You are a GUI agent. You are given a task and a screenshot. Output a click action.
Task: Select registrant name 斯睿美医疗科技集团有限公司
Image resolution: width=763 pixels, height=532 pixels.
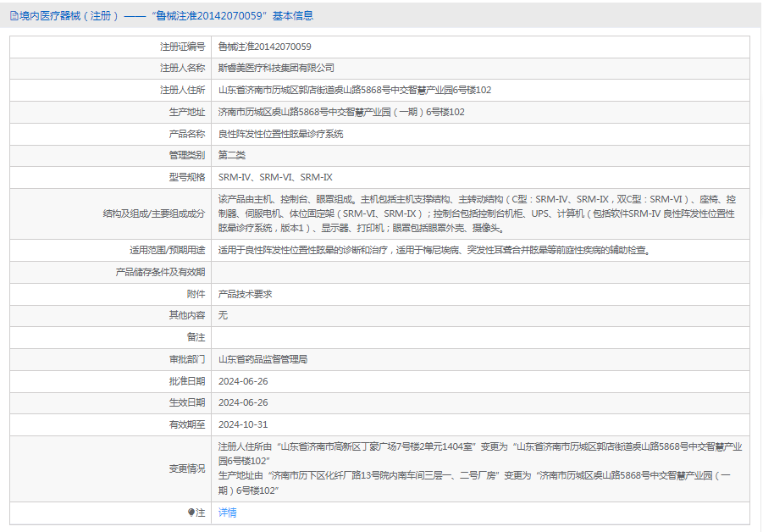[x=276, y=68]
